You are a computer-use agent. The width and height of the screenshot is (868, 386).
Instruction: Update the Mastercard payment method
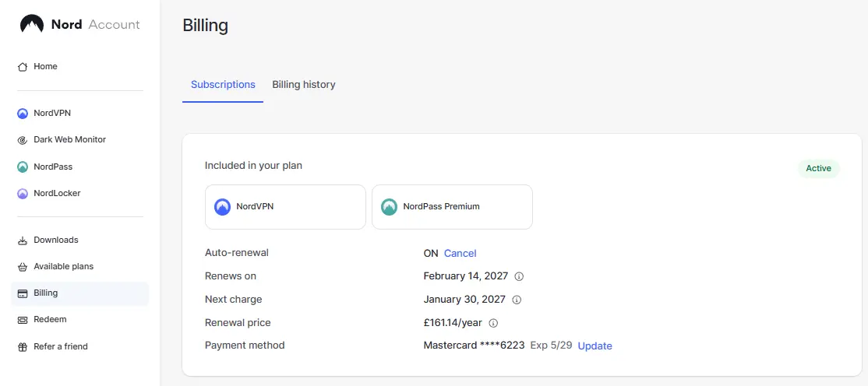(x=595, y=346)
